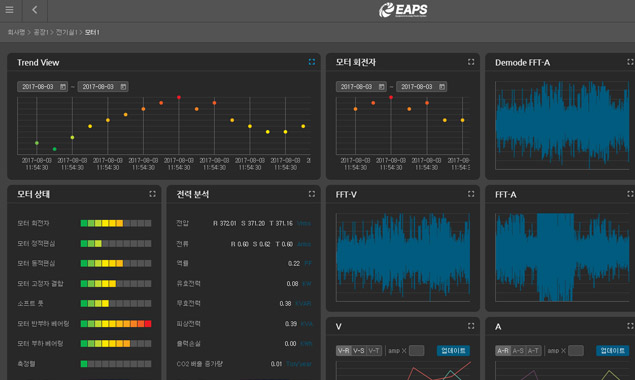
Task: Open 모터 회전자 start date field
Action: point(361,87)
